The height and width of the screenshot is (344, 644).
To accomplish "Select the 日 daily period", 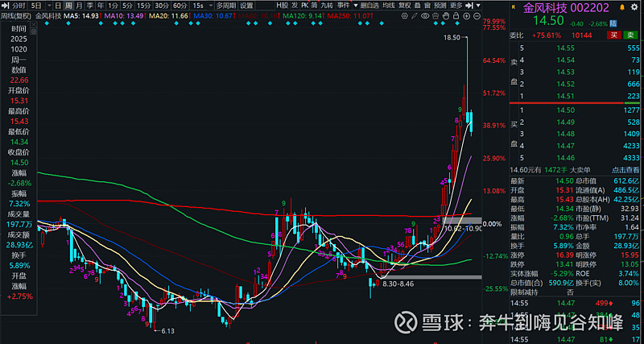I will pyautogui.click(x=58, y=6).
